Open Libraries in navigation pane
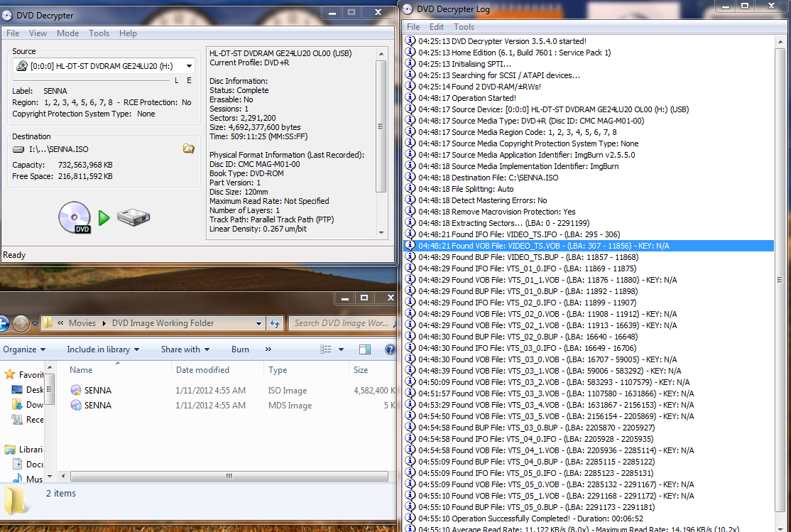This screenshot has width=791, height=532. (x=23, y=449)
